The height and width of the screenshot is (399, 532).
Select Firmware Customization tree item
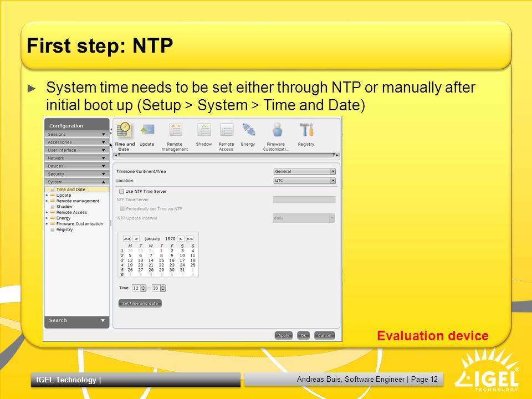80,224
